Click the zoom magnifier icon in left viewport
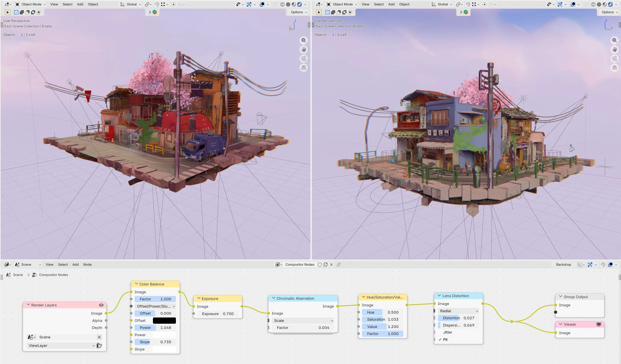The width and height of the screenshot is (621, 364). pyautogui.click(x=304, y=40)
